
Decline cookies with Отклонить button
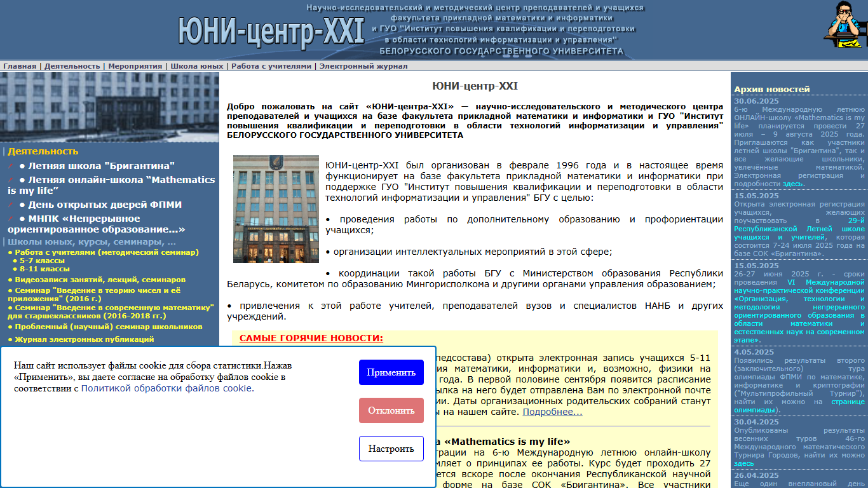(x=391, y=410)
